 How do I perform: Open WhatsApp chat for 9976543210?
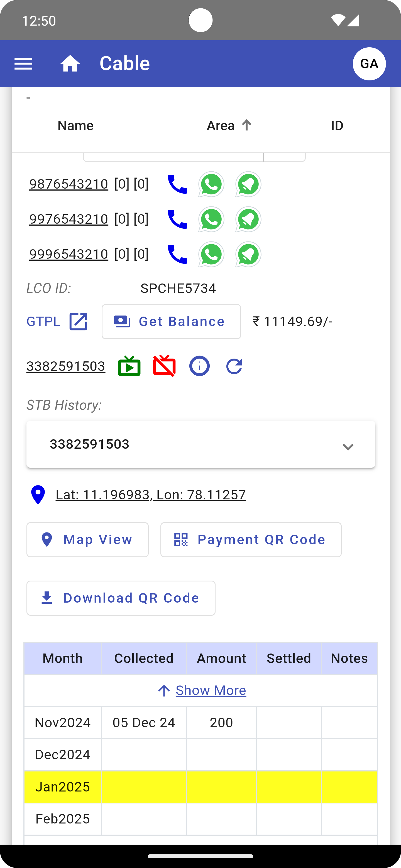(211, 219)
